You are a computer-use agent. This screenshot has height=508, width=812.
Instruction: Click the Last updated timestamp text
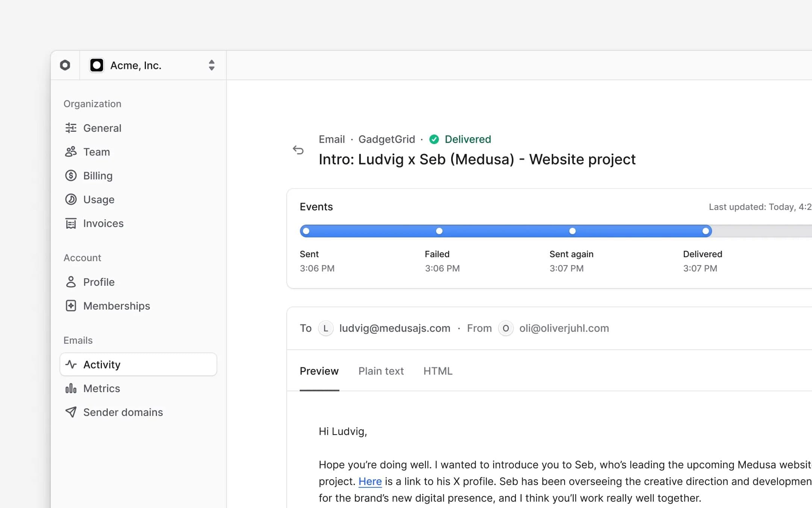[x=760, y=207]
